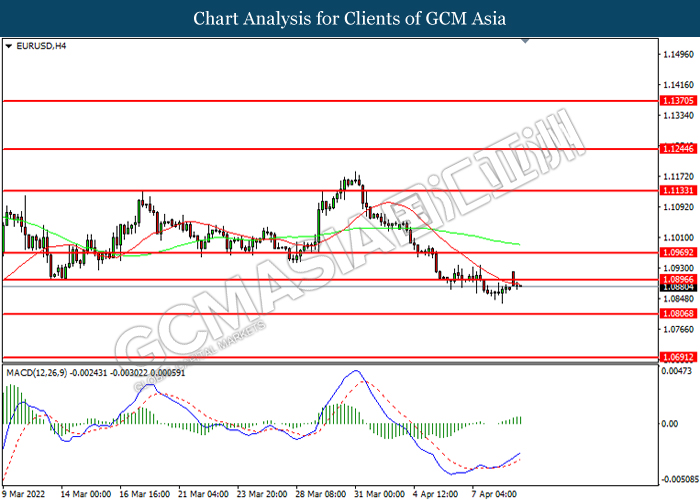The height and width of the screenshot is (500, 700).
Task: Click the 21 Mar 04:00 time label
Action: [x=203, y=494]
